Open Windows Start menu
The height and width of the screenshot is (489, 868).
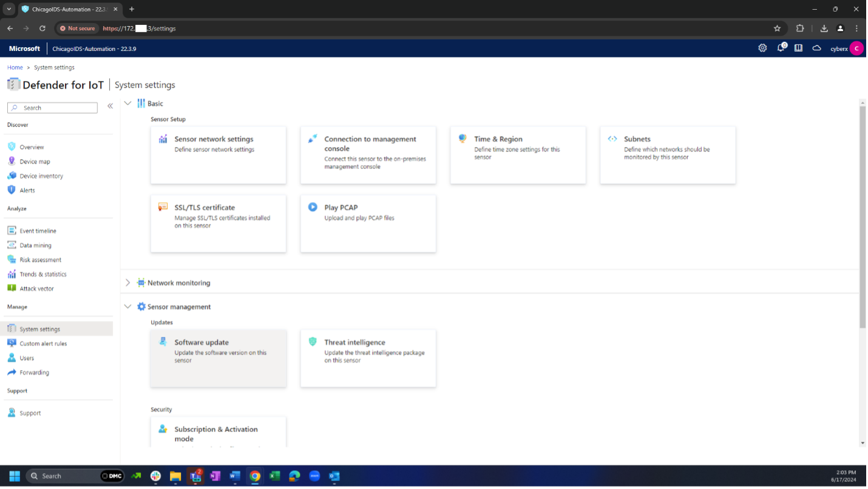point(14,476)
